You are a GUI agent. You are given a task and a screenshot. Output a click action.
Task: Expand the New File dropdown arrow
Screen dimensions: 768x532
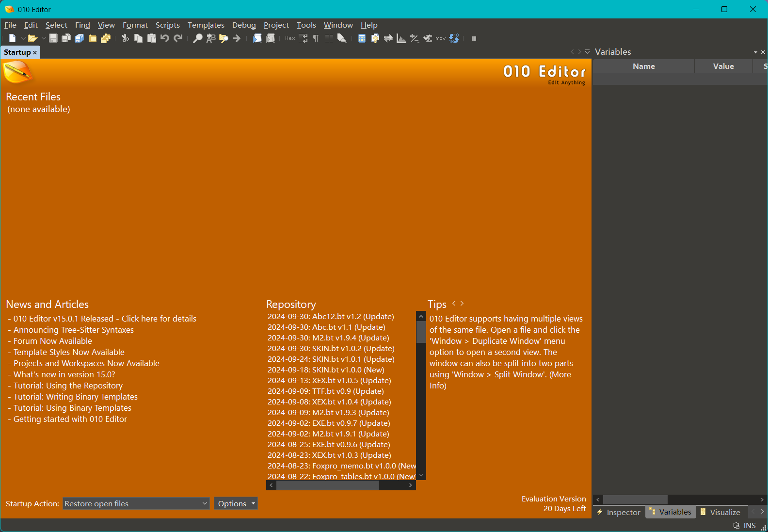click(23, 38)
